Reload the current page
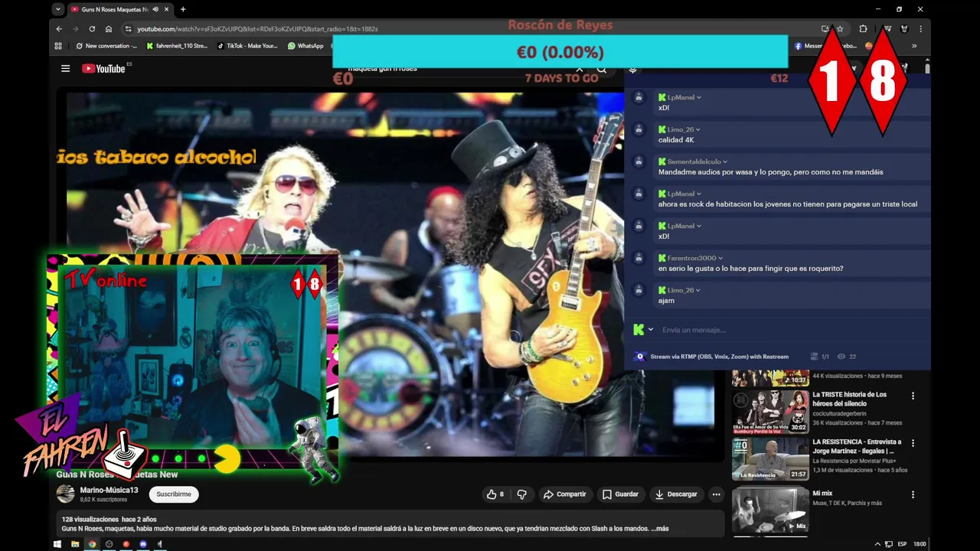The image size is (980, 551). tap(92, 29)
